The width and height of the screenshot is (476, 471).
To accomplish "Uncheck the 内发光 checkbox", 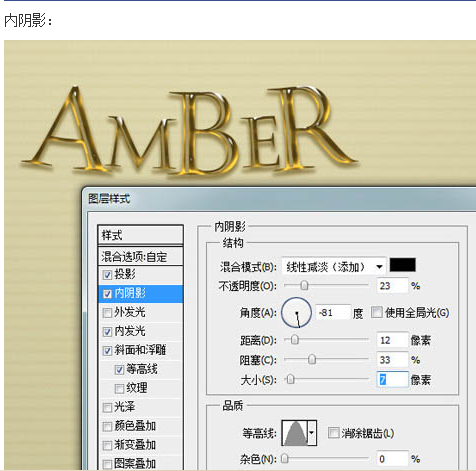I will click(x=107, y=332).
